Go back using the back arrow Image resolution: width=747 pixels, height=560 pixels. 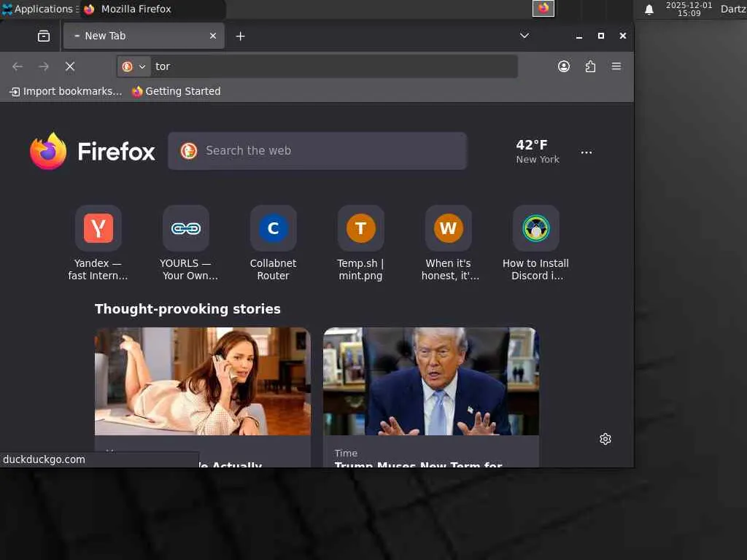(18, 66)
